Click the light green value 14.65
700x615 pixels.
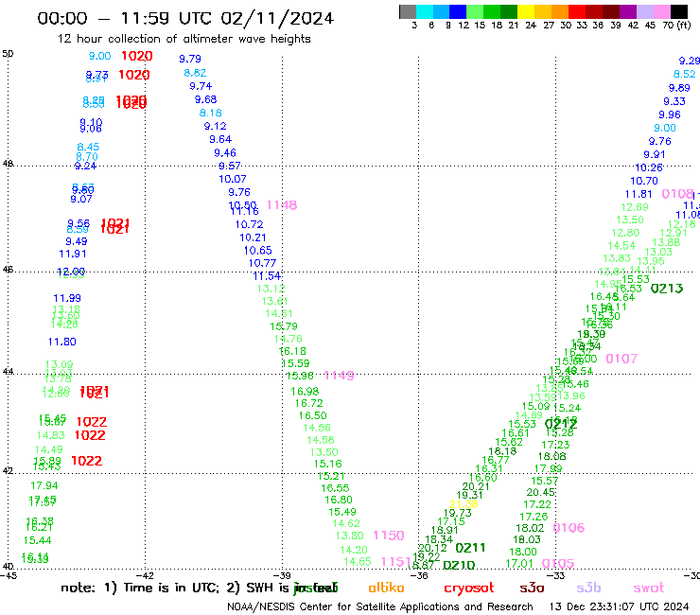(358, 562)
